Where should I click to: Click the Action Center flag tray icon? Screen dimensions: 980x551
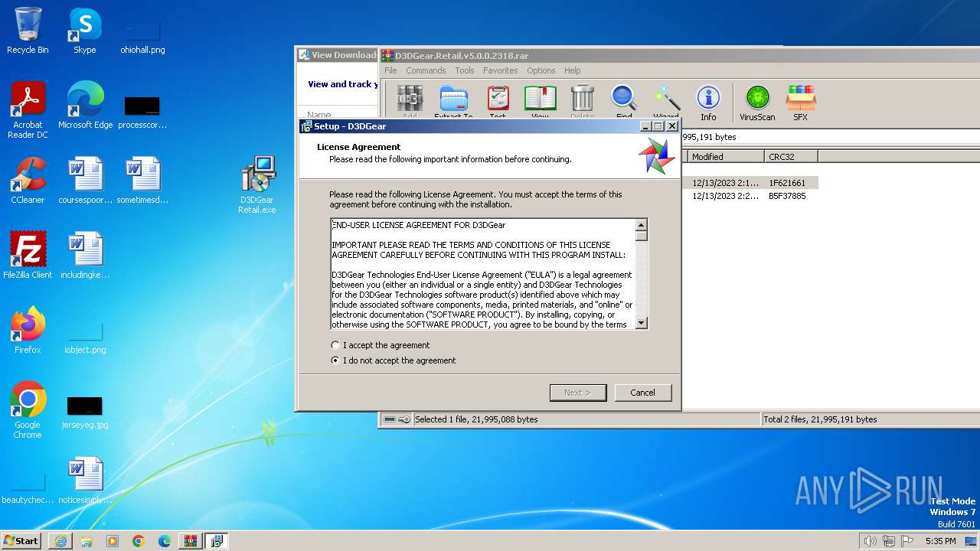coord(907,541)
